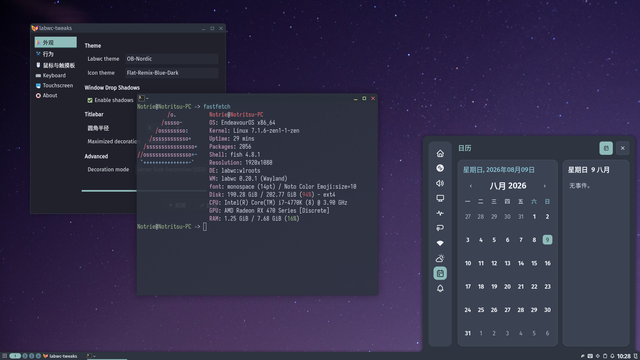The image size is (640, 360).
Task: Click the clipboard tray icon in the taskbar
Action: tap(605, 356)
